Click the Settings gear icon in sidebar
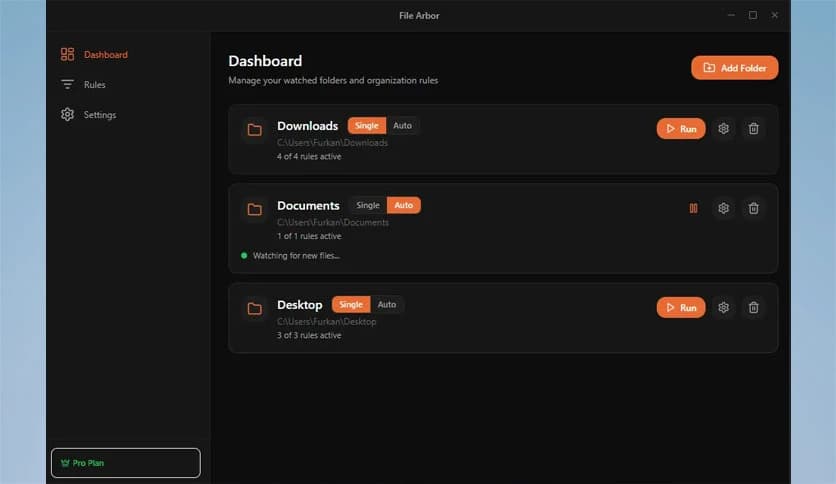 67,115
